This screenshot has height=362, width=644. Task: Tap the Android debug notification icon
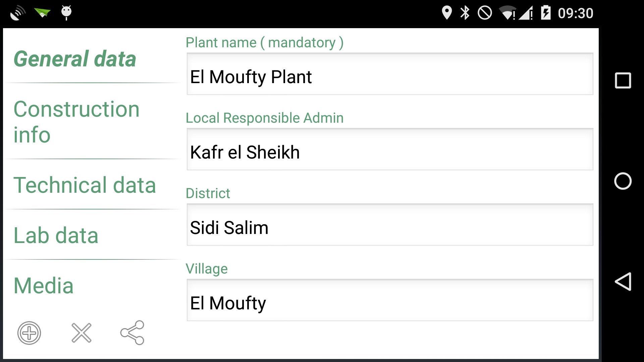(66, 13)
